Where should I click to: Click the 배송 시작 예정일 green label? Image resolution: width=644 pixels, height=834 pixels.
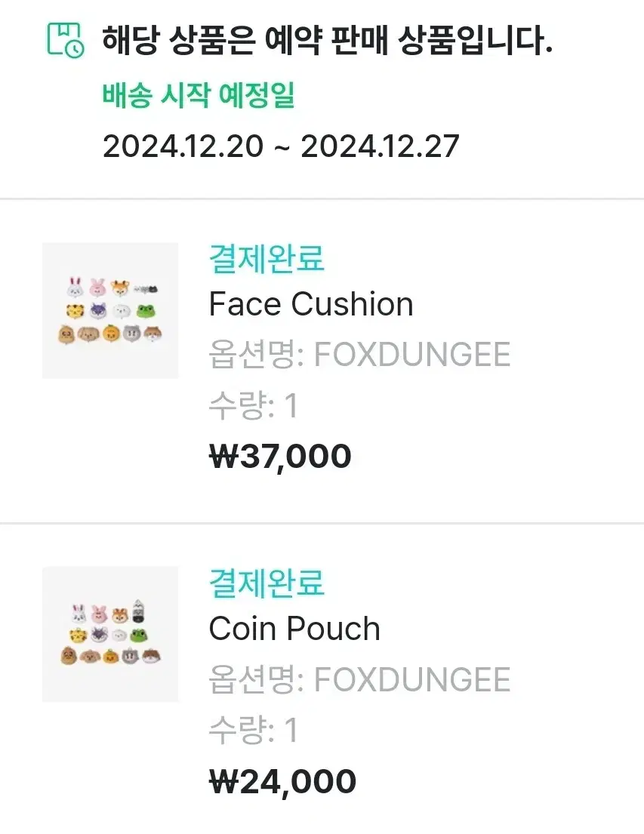click(x=199, y=95)
